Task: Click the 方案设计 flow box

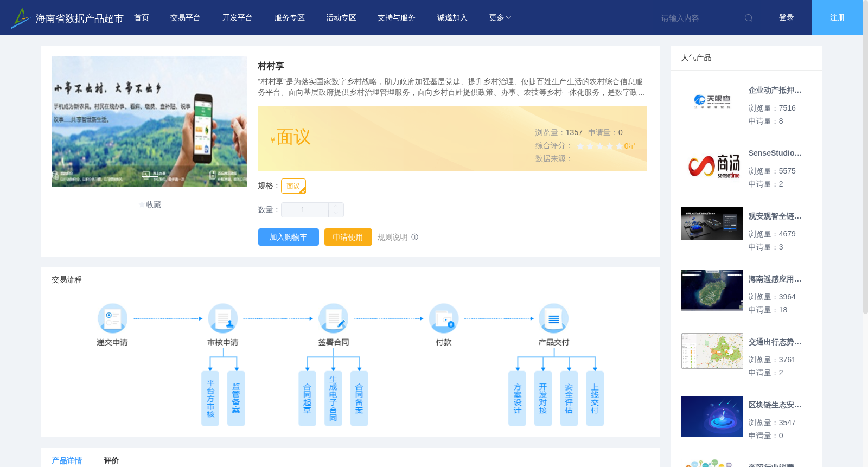Action: (x=517, y=398)
